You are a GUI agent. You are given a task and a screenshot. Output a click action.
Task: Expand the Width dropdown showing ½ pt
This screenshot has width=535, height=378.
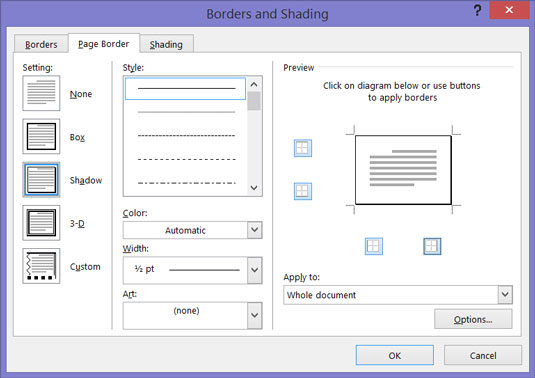(x=192, y=270)
